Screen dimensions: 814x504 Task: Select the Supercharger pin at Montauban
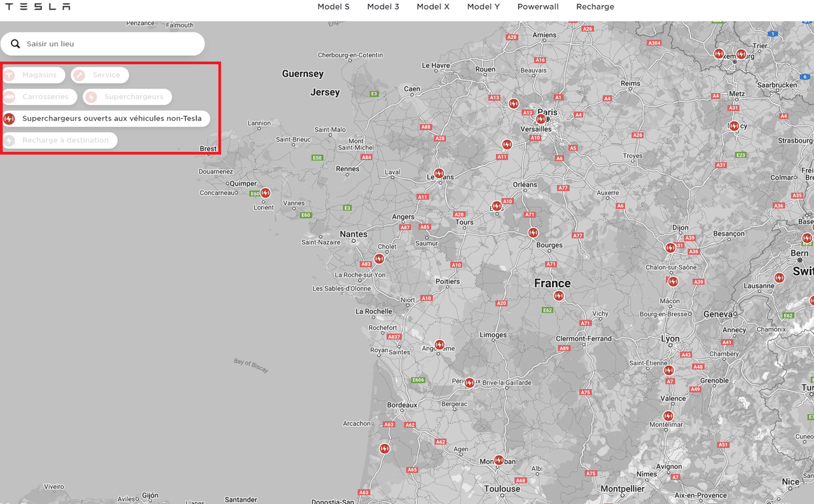[x=499, y=460]
